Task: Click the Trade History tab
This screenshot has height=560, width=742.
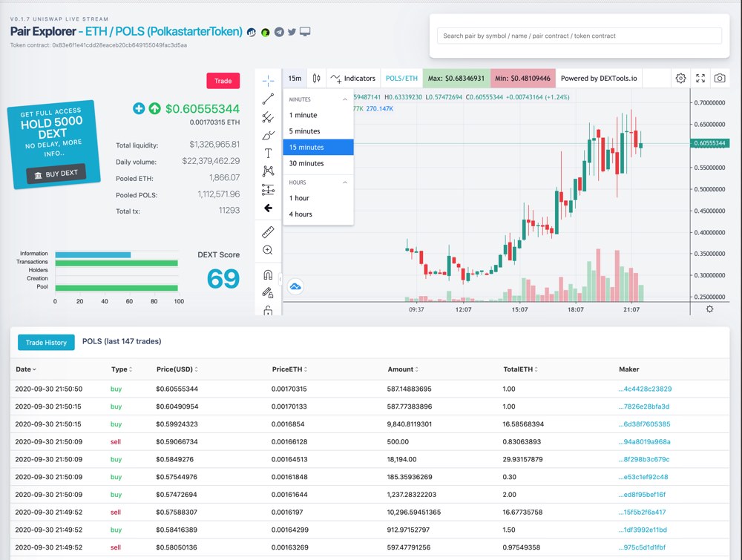Action: click(x=46, y=343)
